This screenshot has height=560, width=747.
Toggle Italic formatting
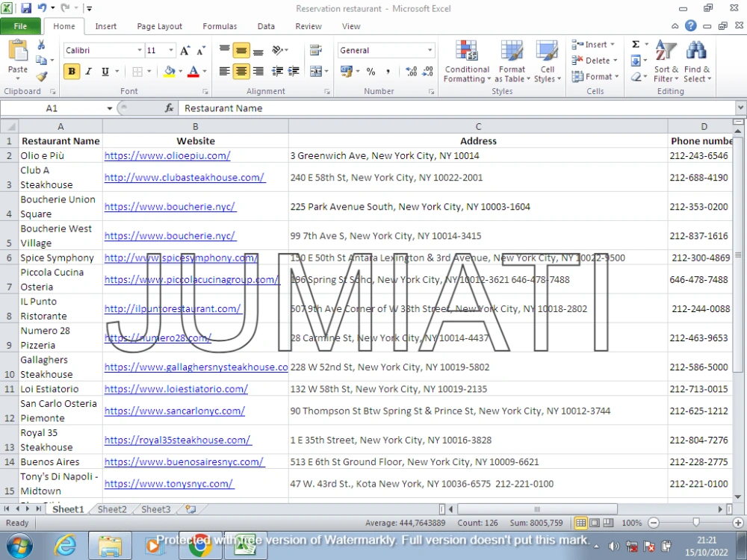coord(88,72)
